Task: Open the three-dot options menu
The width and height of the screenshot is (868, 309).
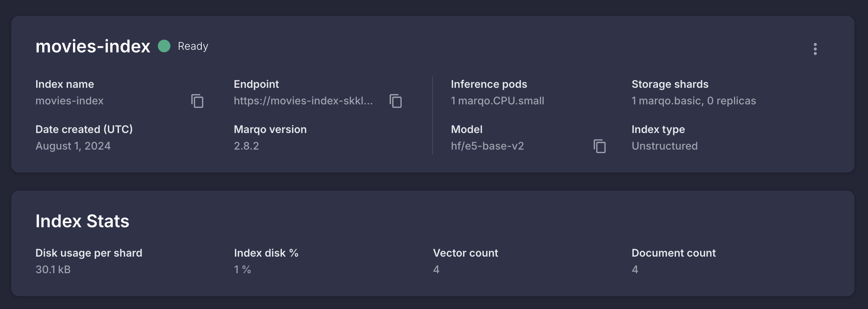Action: [815, 49]
